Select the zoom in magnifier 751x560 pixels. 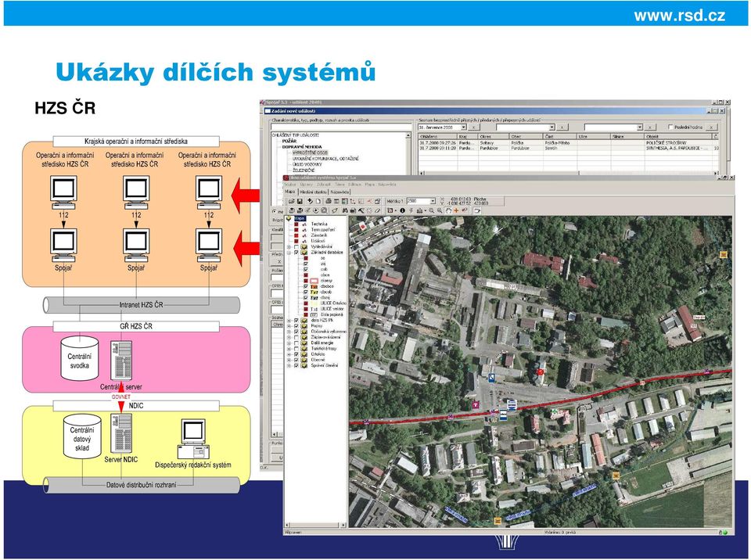pyautogui.click(x=439, y=210)
